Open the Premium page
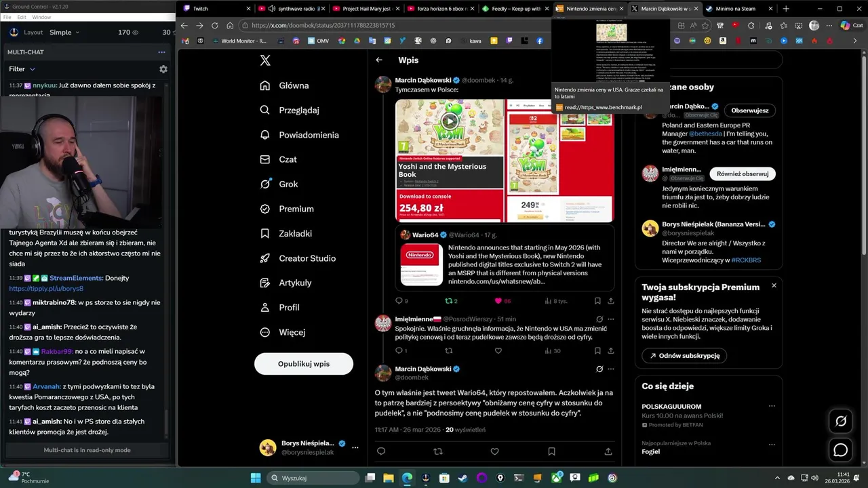This screenshot has height=488, width=868. pyautogui.click(x=287, y=209)
